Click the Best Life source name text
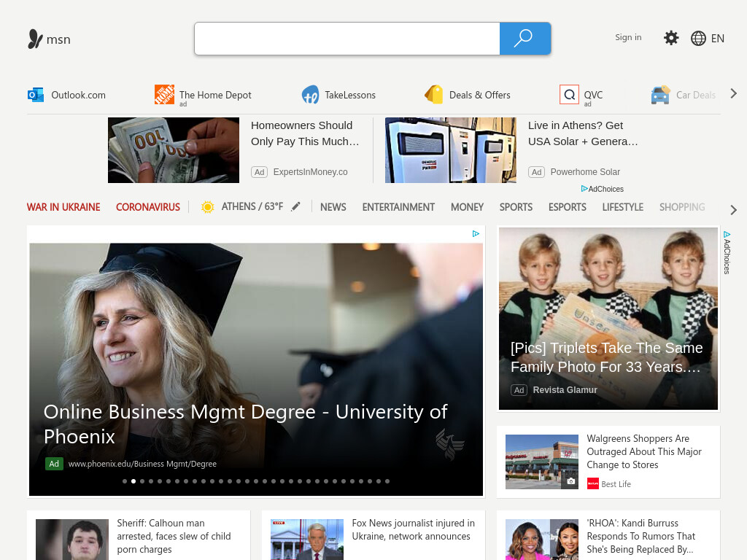Image resolution: width=747 pixels, height=560 pixels. click(616, 484)
